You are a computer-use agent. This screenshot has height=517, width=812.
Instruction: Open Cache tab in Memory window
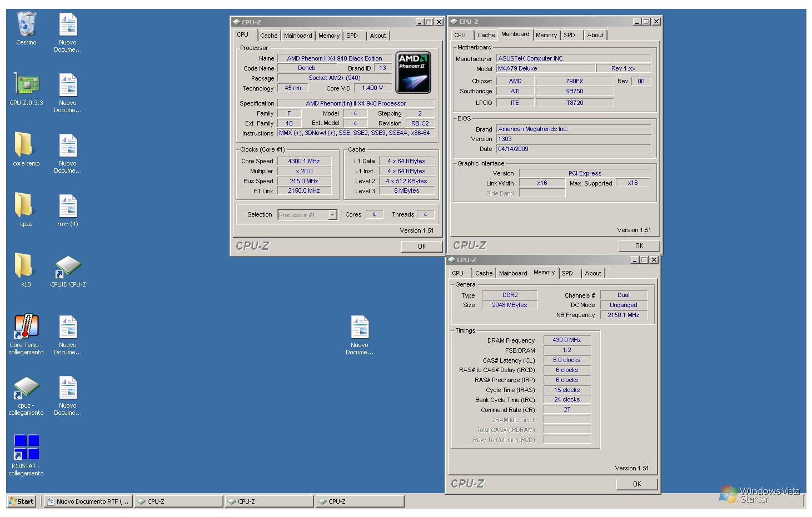484,273
